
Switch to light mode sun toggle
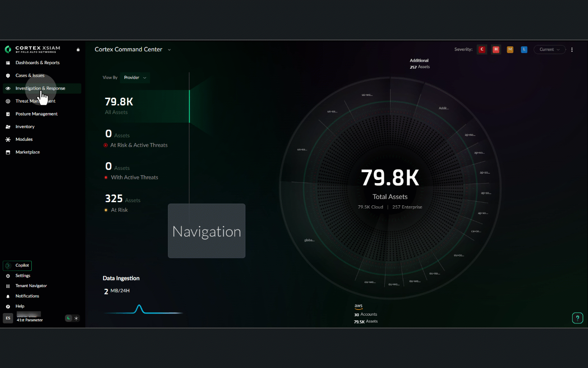tap(76, 318)
